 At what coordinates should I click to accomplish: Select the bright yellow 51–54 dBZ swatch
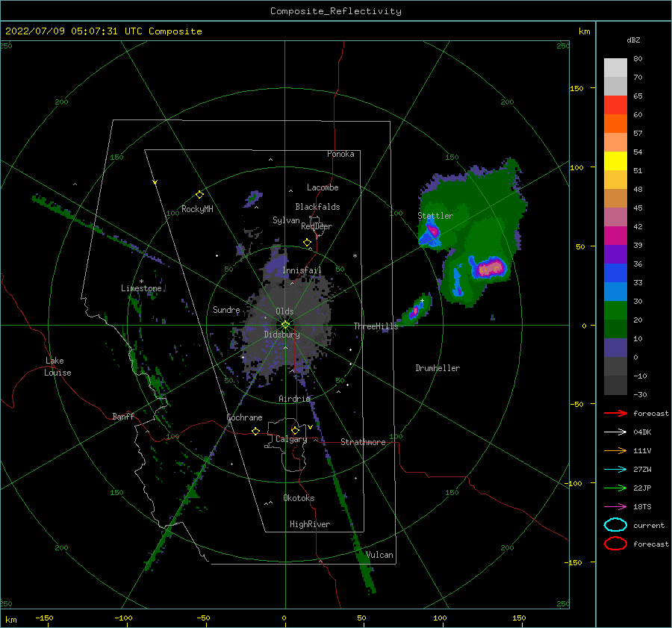tap(615, 161)
